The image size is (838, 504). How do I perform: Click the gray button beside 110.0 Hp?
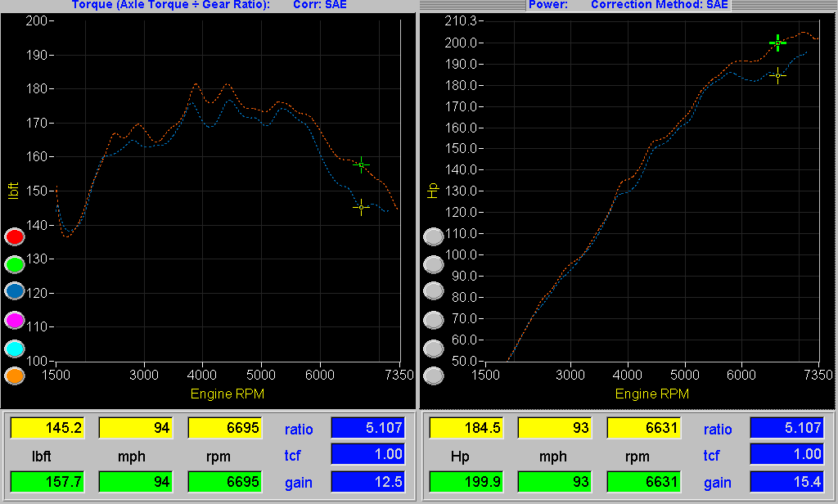(x=434, y=236)
